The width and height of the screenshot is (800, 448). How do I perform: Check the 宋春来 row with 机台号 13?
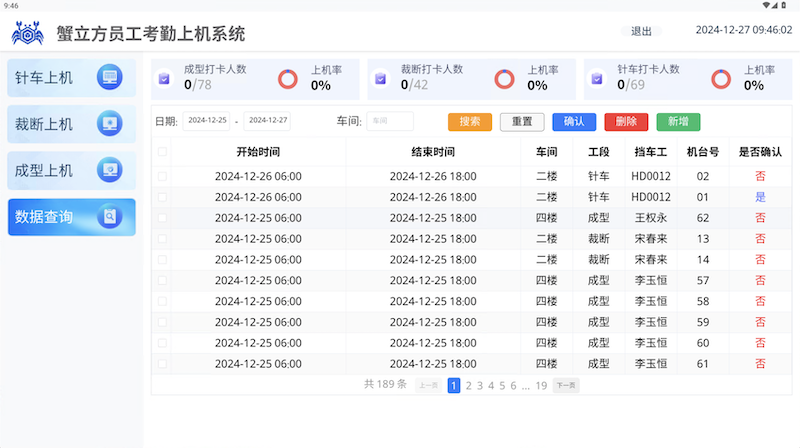[x=162, y=239]
